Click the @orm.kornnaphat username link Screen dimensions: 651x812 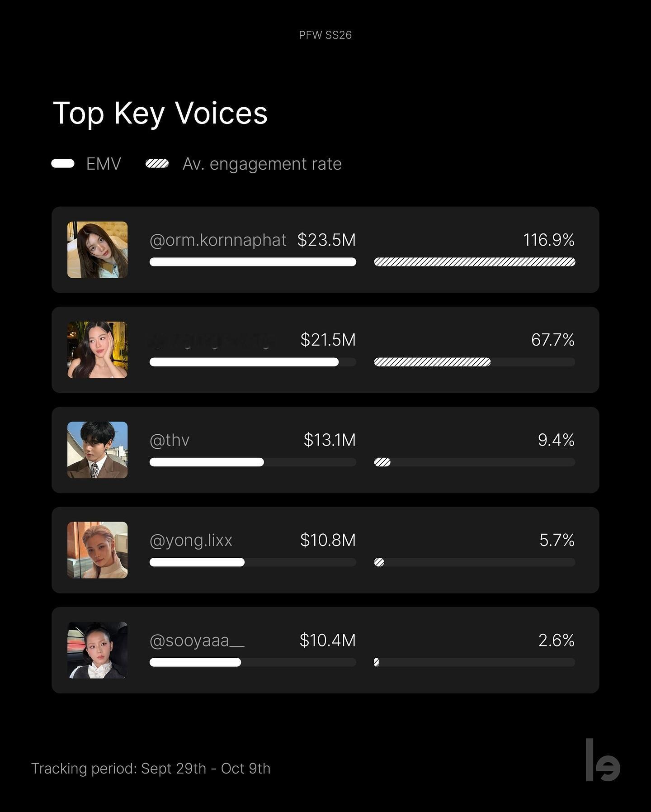(218, 240)
